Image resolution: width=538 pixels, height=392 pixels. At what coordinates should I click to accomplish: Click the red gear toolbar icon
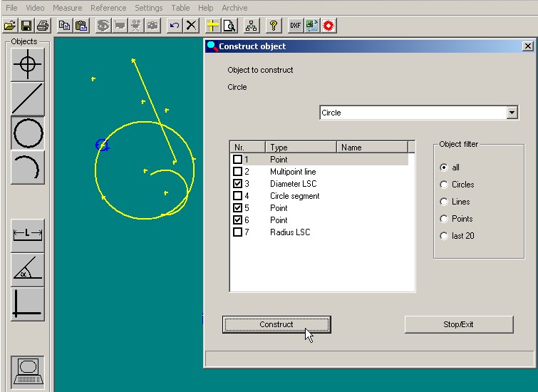click(x=329, y=26)
